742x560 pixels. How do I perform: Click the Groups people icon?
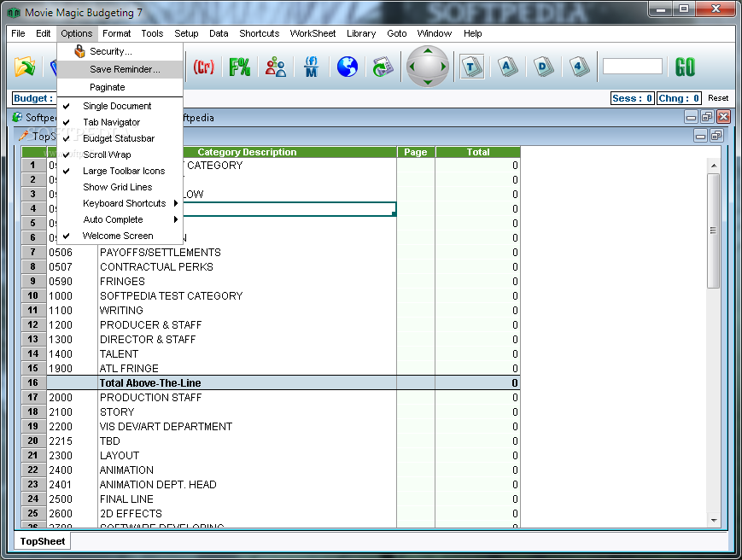(x=276, y=67)
